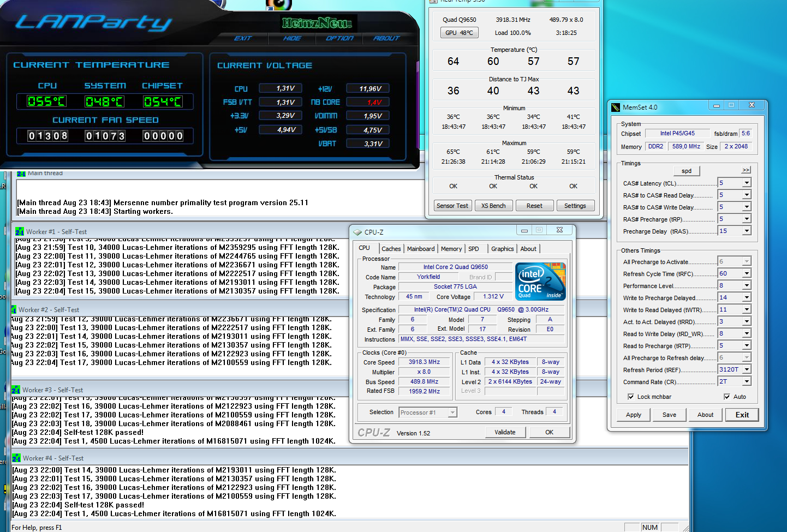Click the >> expand button in MemSet Timings
This screenshot has height=532, width=787.
pos(746,170)
